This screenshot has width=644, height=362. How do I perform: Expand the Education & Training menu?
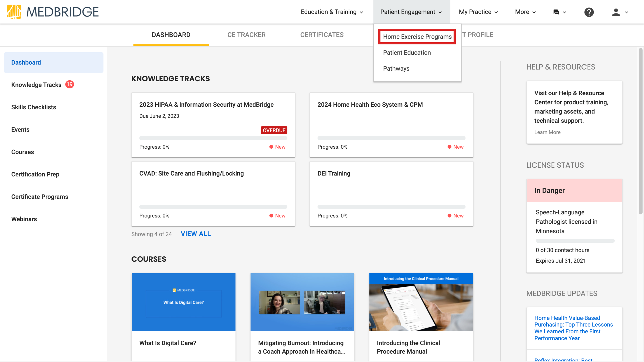coord(332,12)
